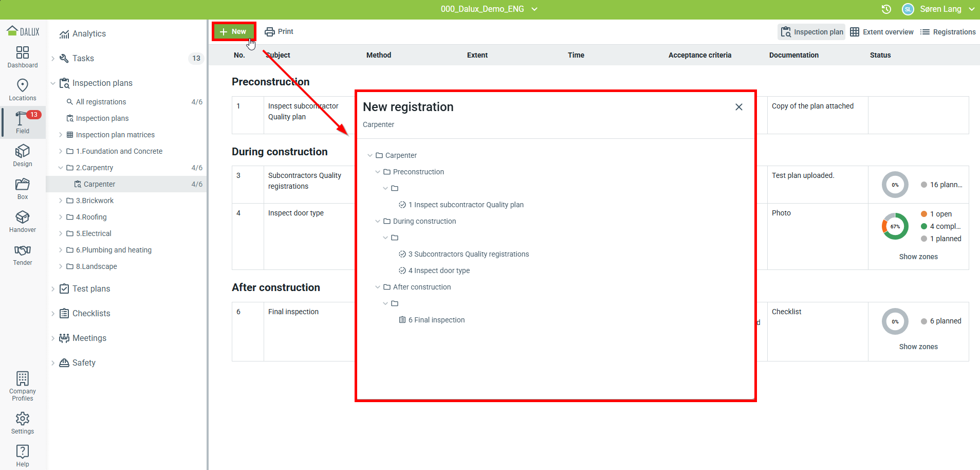
Task: Open the Locations module
Action: [23, 89]
